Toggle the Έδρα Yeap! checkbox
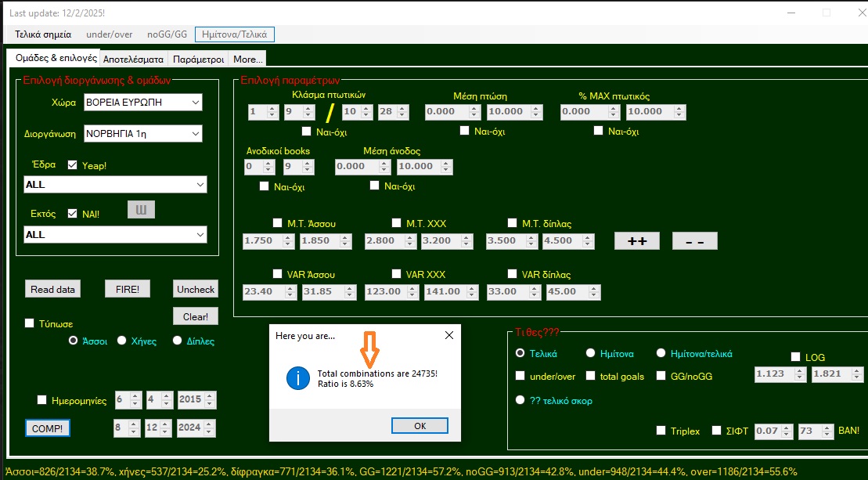The width and height of the screenshot is (868, 480). (73, 165)
